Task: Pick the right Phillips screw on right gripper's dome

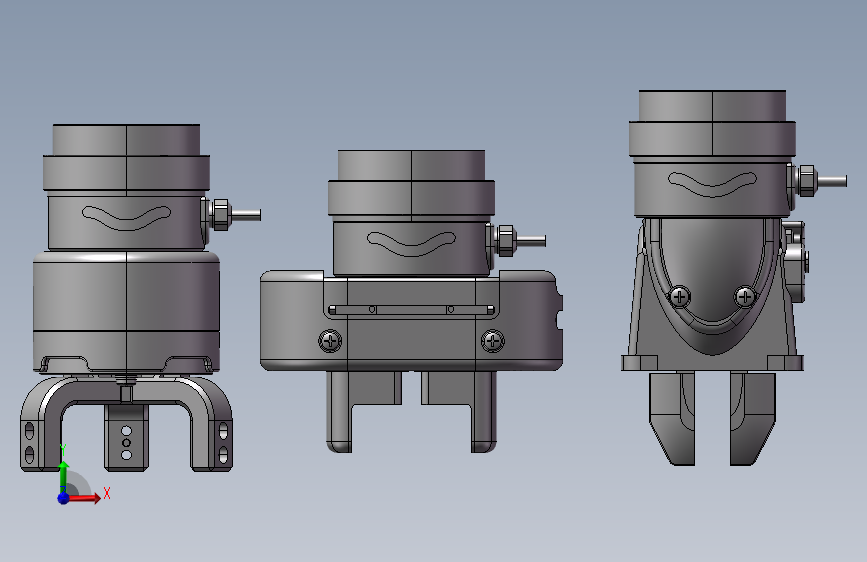Action: (745, 297)
